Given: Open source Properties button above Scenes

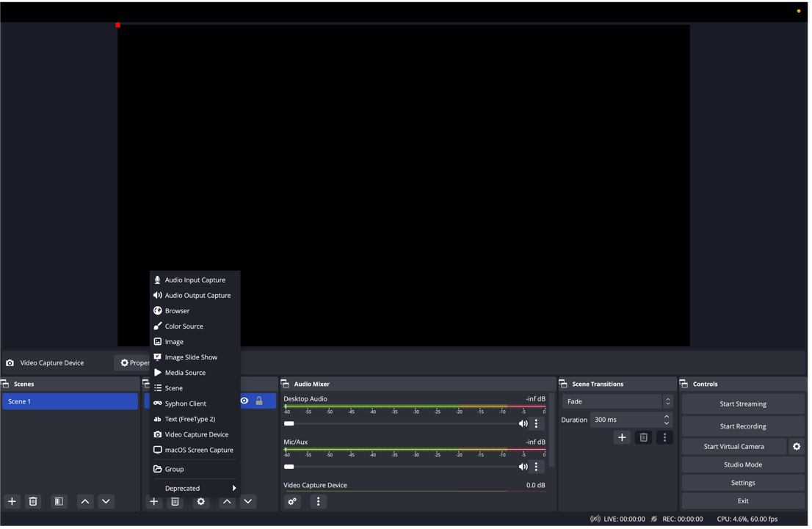Looking at the screenshot, I should click(x=133, y=365).
